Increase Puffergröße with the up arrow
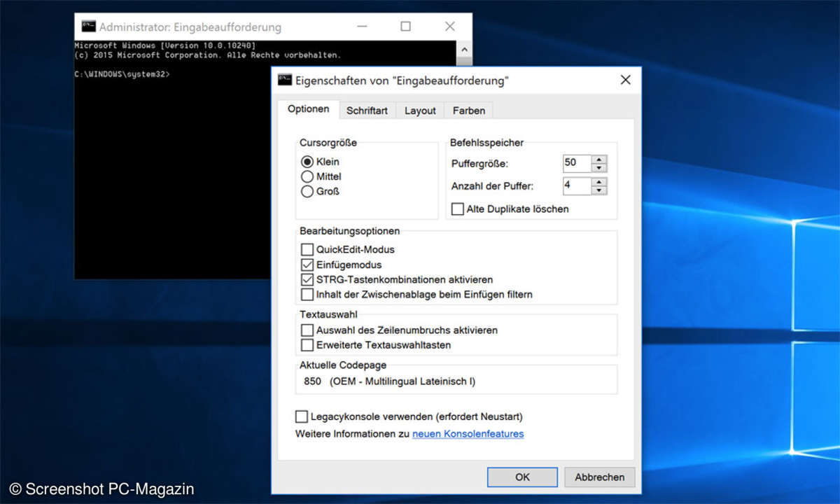Viewport: 840px width, 504px height. click(x=599, y=159)
